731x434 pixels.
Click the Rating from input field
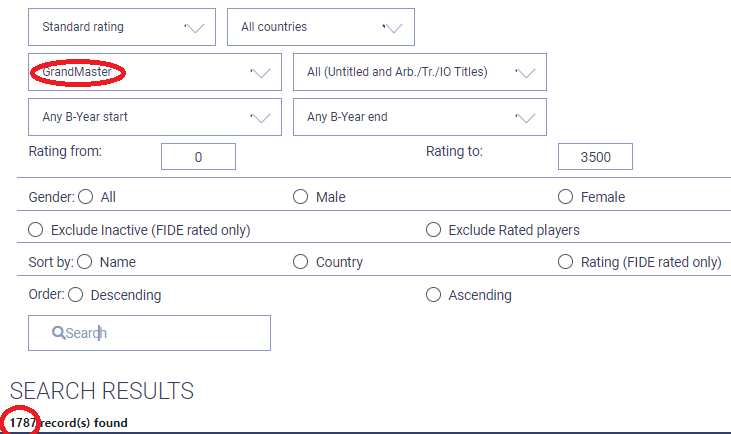coord(198,157)
